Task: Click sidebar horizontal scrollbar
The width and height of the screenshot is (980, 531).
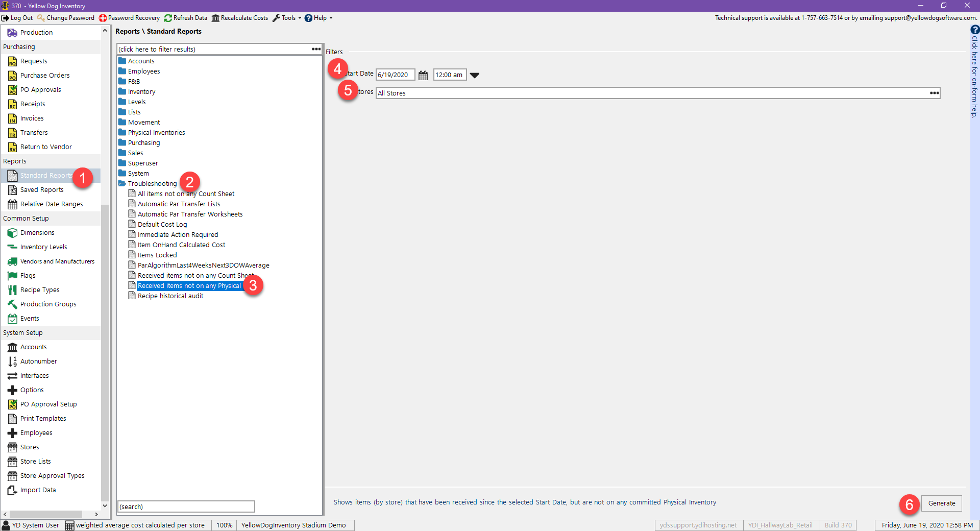Action: pyautogui.click(x=46, y=514)
